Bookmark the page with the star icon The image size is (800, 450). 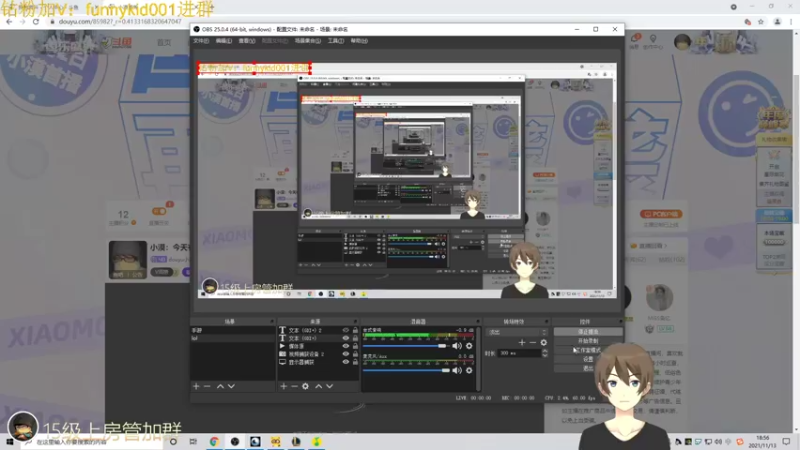(x=761, y=22)
